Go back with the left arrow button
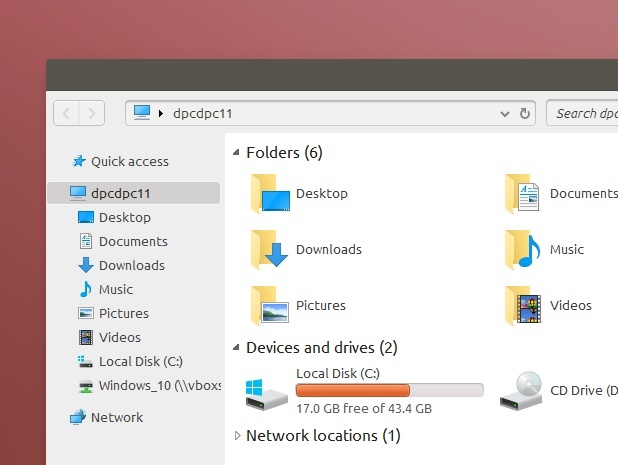This screenshot has height=465, width=618. 66,113
